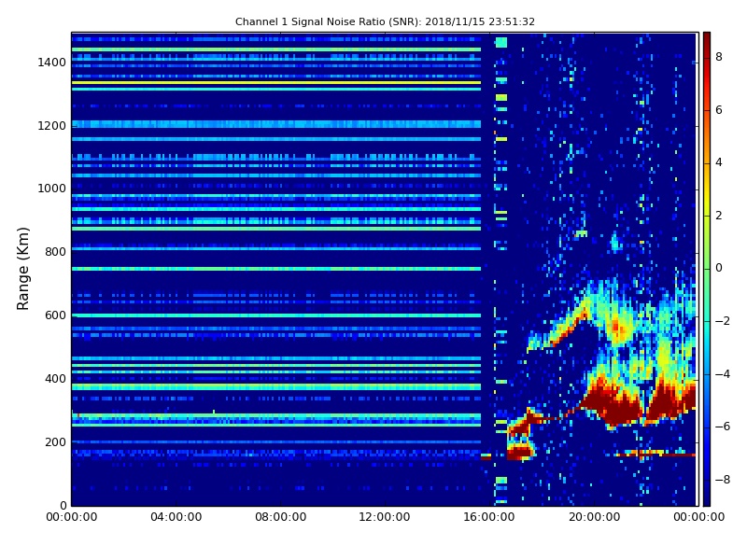Click the 'Range (Km)' y-axis label
The width and height of the screenshot is (747, 560).
tap(22, 269)
